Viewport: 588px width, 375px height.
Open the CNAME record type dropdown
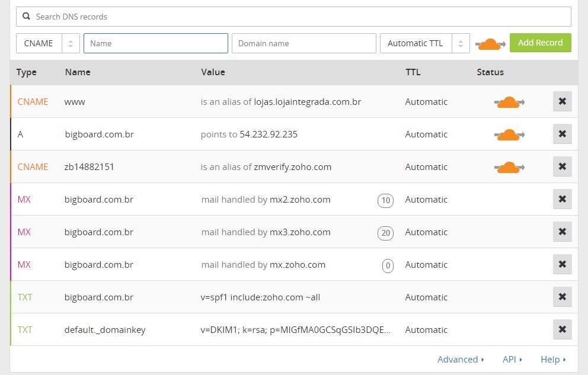(x=47, y=43)
